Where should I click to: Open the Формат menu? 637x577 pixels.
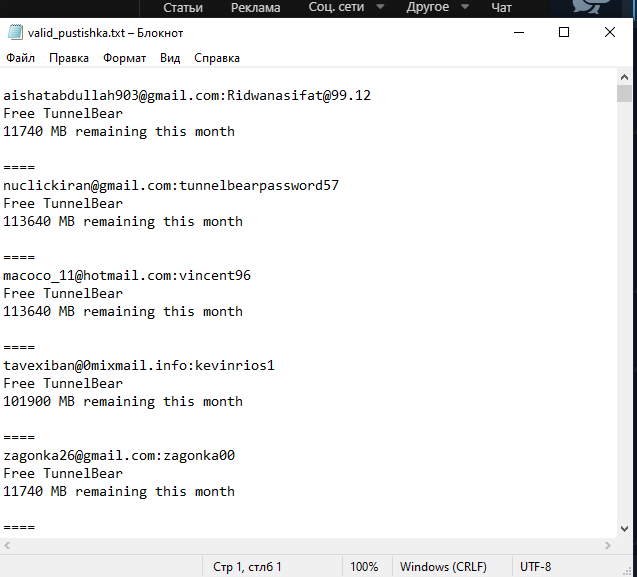tap(124, 58)
